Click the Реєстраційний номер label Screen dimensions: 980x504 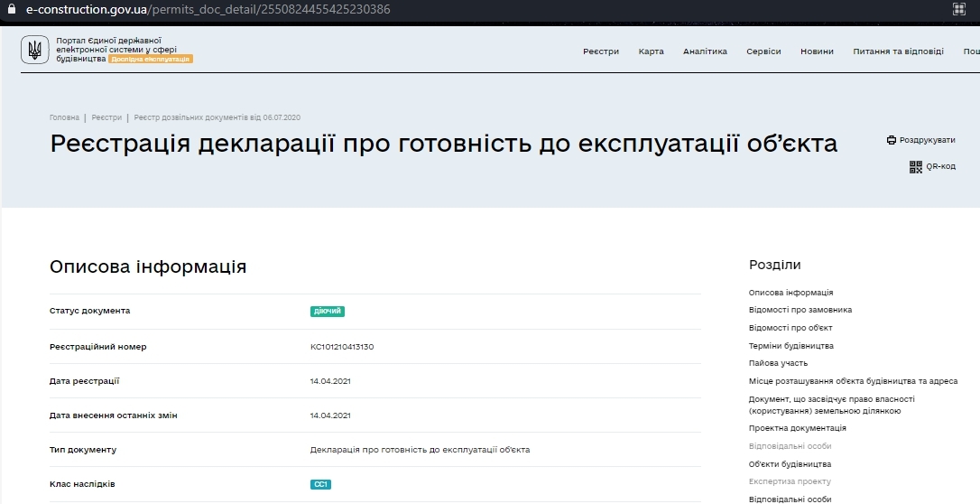coord(98,347)
